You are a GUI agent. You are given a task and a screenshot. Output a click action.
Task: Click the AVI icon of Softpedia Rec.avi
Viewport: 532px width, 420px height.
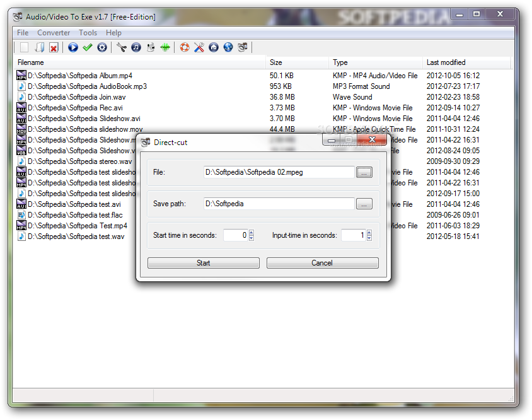[x=21, y=108]
